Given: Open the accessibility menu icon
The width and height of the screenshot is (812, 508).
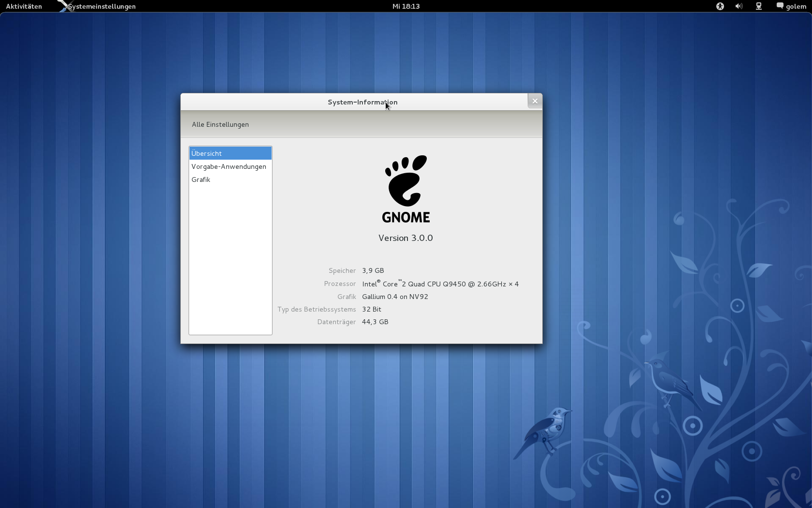Looking at the screenshot, I should tap(720, 6).
